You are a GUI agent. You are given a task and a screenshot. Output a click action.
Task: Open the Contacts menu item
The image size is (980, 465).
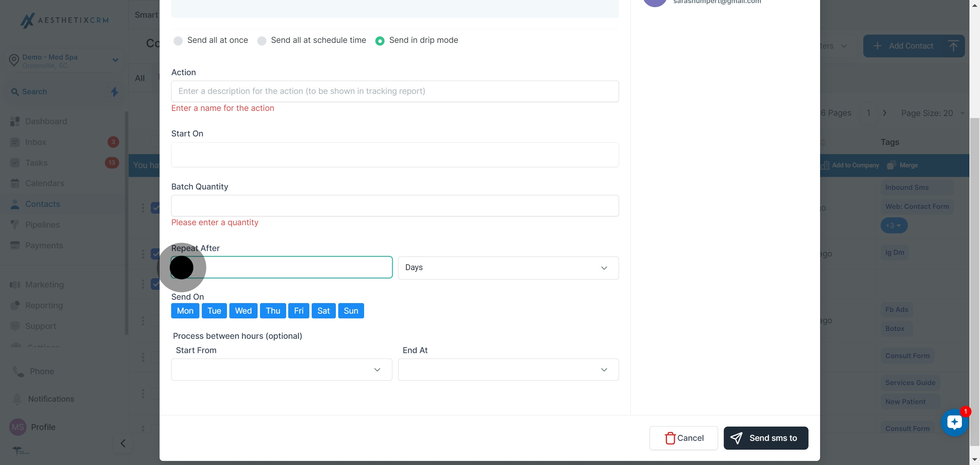pyautogui.click(x=43, y=204)
